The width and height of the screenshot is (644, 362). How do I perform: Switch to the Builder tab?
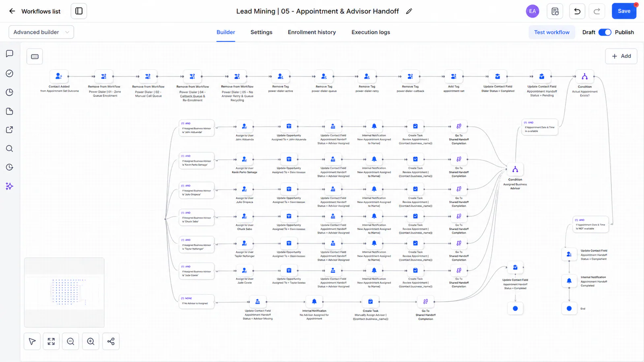pyautogui.click(x=226, y=32)
